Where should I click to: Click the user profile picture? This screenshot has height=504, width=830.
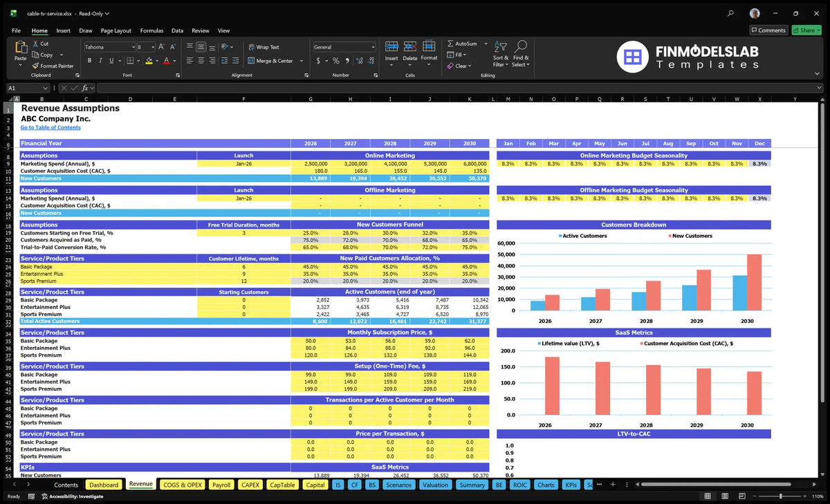755,13
